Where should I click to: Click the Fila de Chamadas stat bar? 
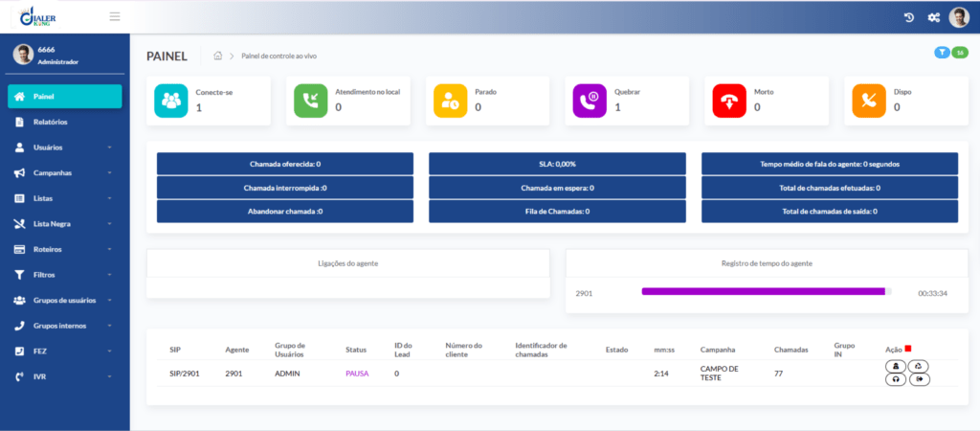[557, 211]
